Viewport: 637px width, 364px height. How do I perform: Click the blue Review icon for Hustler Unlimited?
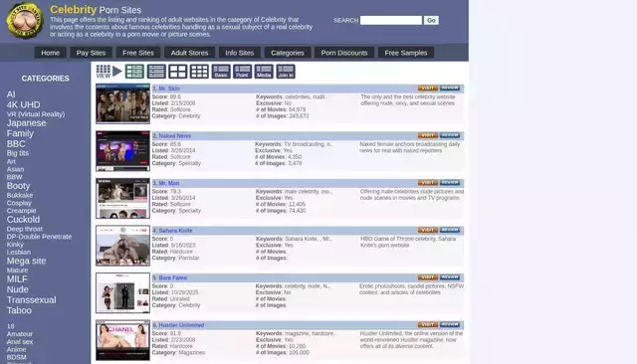pos(450,324)
